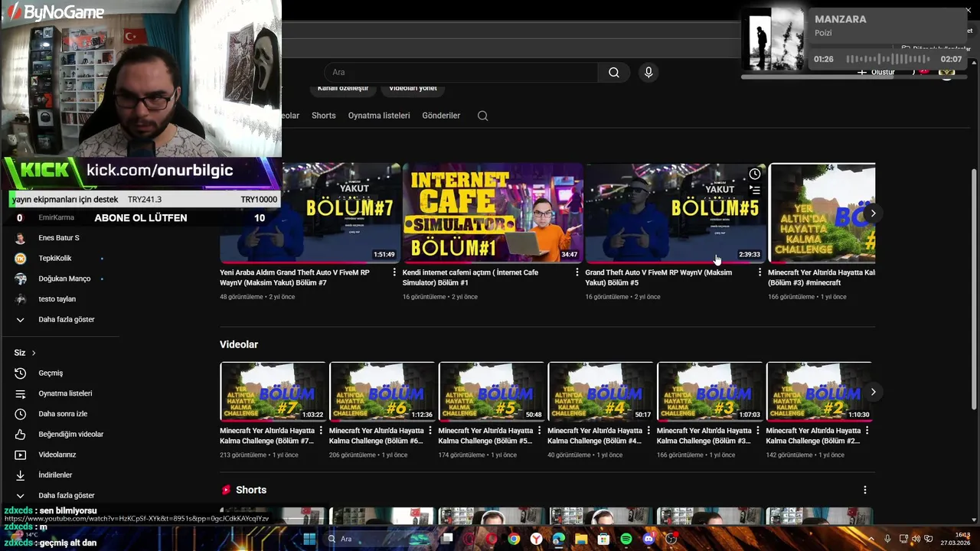The width and height of the screenshot is (980, 551).
Task: Click the Kanalı özelleştir button
Action: [343, 88]
